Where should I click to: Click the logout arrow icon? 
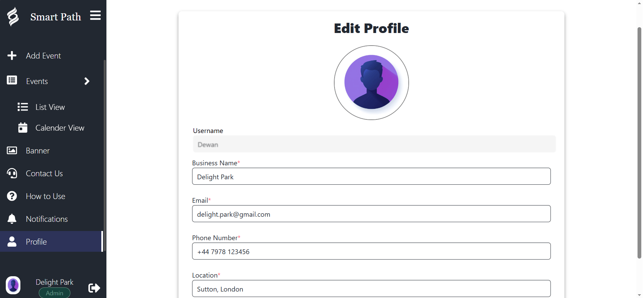pos(94,288)
